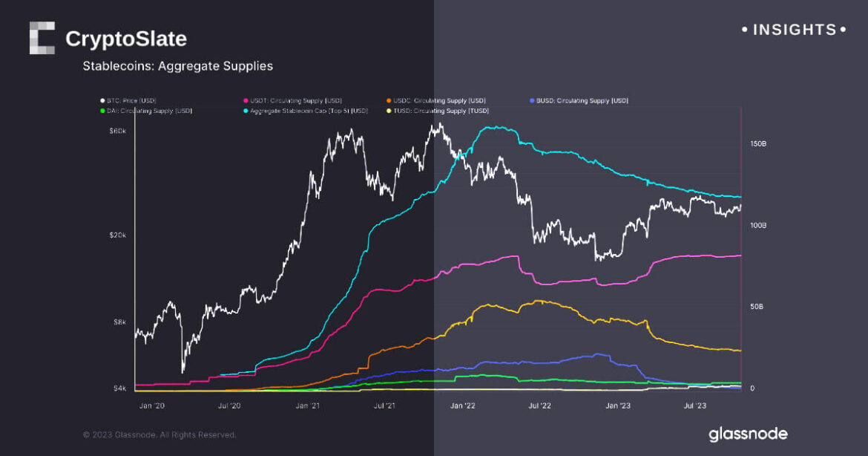
Task: Click the green DAI legend dot
Action: (x=102, y=111)
